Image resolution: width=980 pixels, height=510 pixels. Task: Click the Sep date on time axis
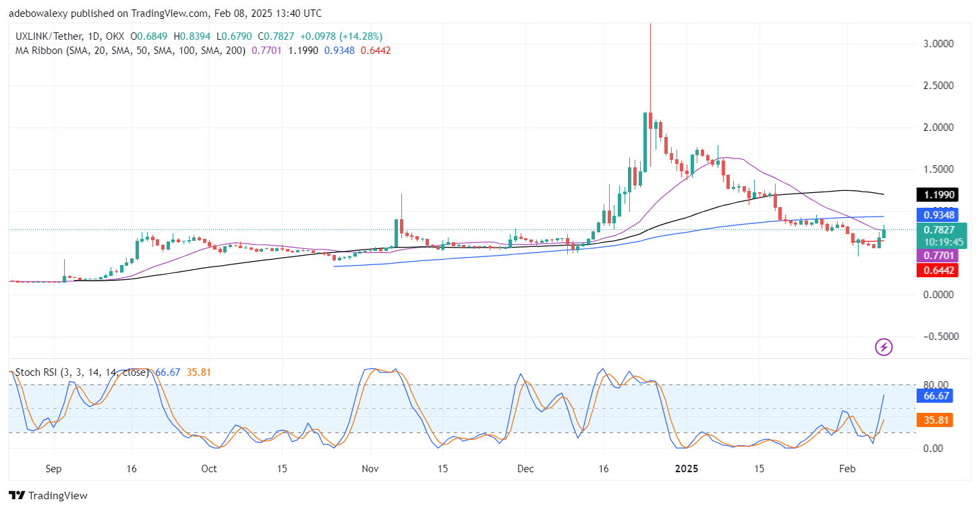54,468
